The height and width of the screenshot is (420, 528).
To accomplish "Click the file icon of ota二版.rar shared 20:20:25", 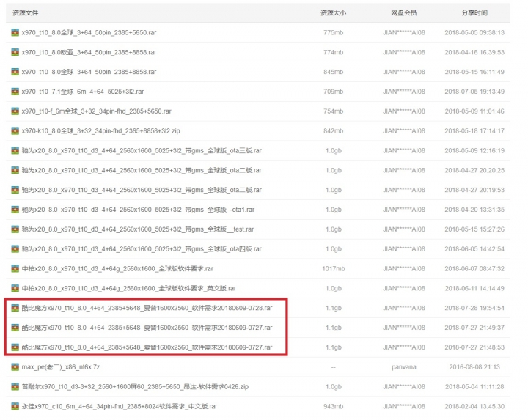I will click(15, 170).
